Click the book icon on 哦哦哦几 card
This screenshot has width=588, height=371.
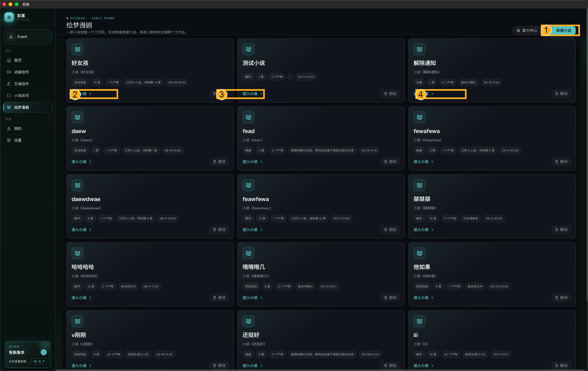(x=248, y=253)
